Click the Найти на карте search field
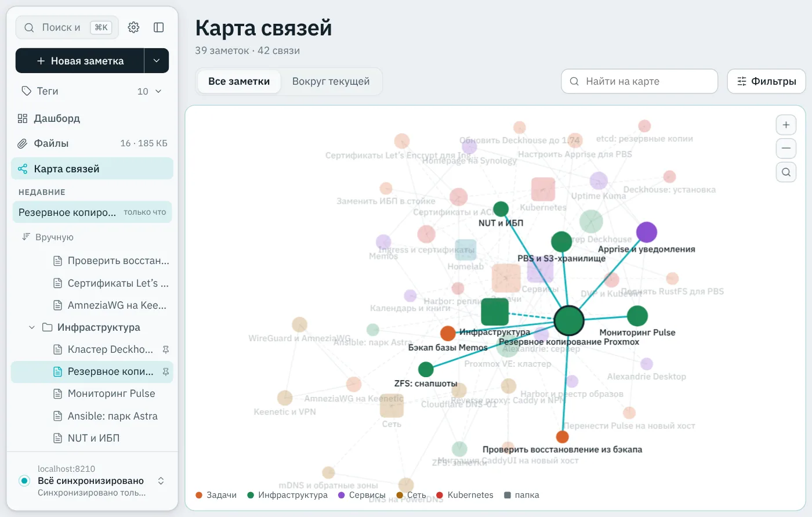Viewport: 812px width, 517px height. 639,81
